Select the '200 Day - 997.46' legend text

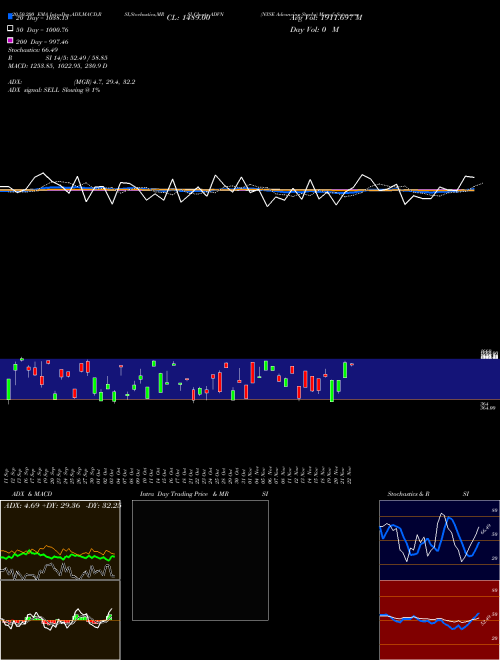click(42, 42)
